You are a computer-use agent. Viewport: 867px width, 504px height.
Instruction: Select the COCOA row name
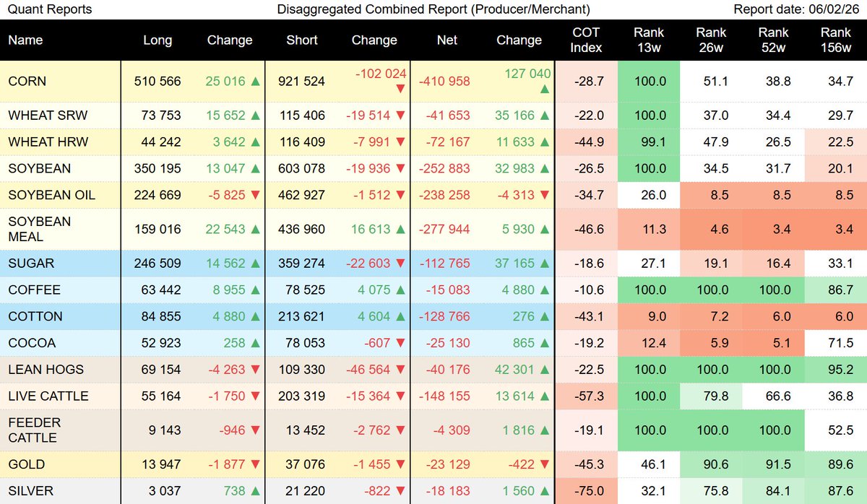pos(32,344)
